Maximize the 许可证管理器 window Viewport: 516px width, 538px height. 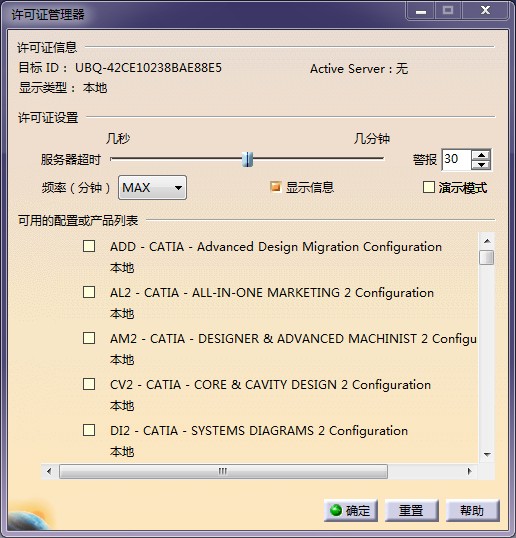click(448, 11)
